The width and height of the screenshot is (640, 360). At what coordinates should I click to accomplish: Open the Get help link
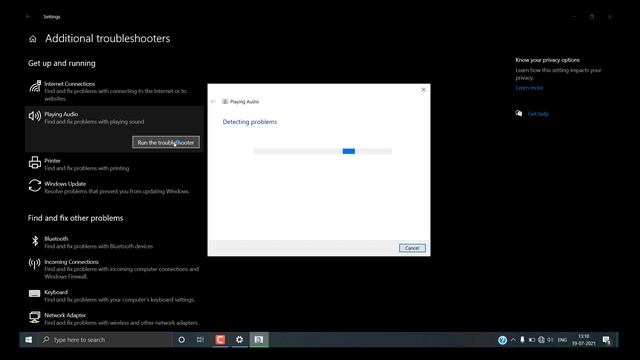tap(538, 114)
